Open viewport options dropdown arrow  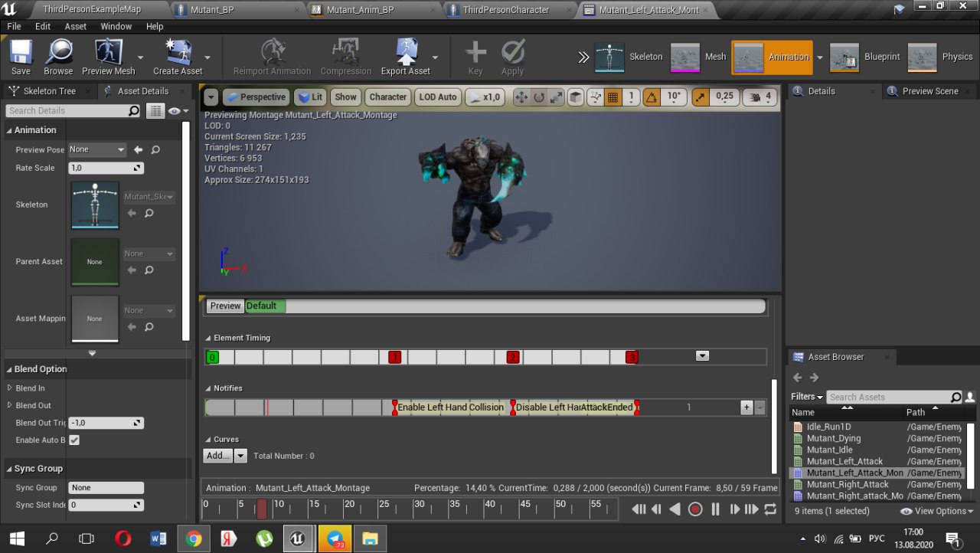[211, 97]
